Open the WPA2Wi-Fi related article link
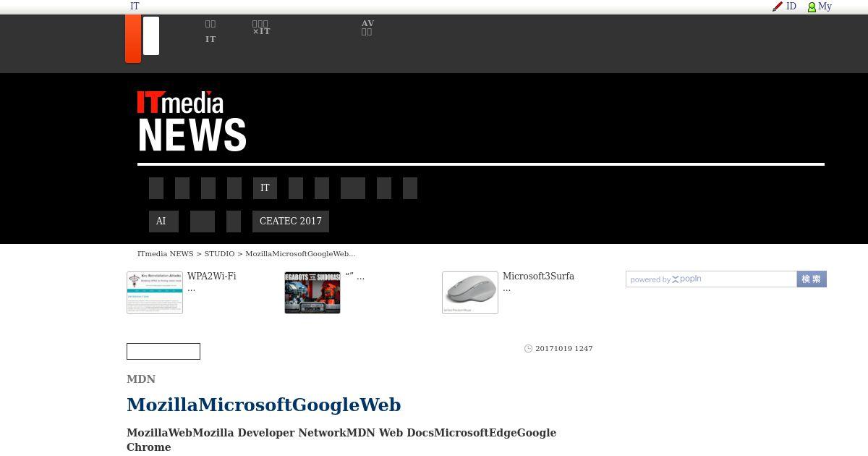868x456 pixels. click(212, 282)
